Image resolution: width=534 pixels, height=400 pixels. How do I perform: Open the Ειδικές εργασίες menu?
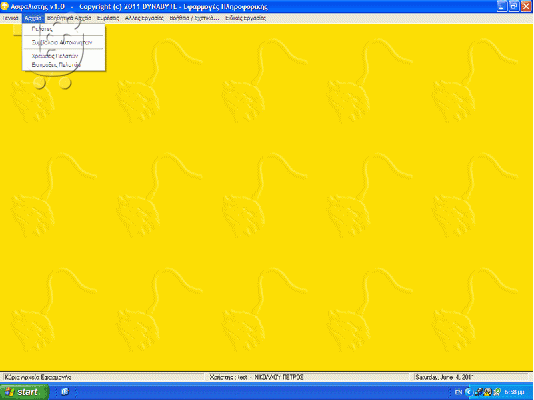coord(245,18)
